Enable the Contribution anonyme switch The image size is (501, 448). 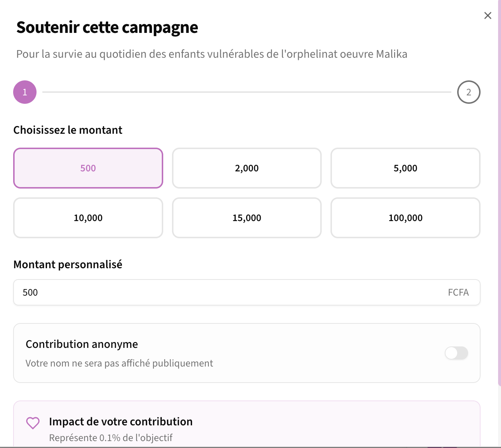pos(456,353)
